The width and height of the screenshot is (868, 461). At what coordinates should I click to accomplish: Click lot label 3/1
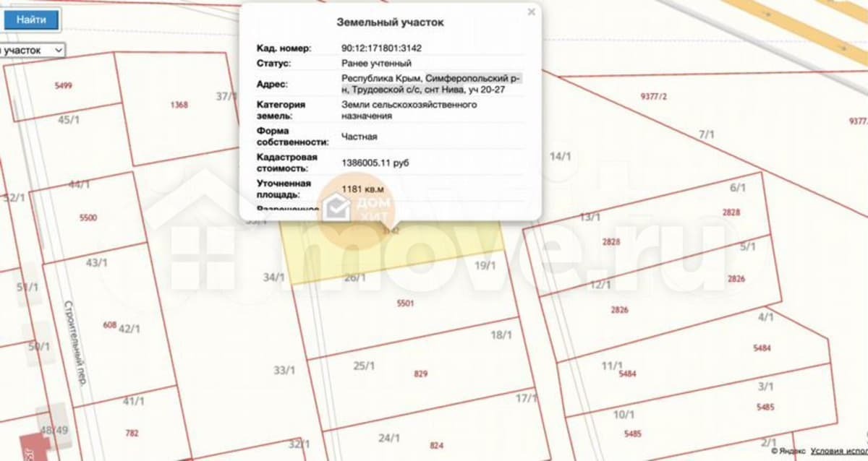tap(765, 387)
